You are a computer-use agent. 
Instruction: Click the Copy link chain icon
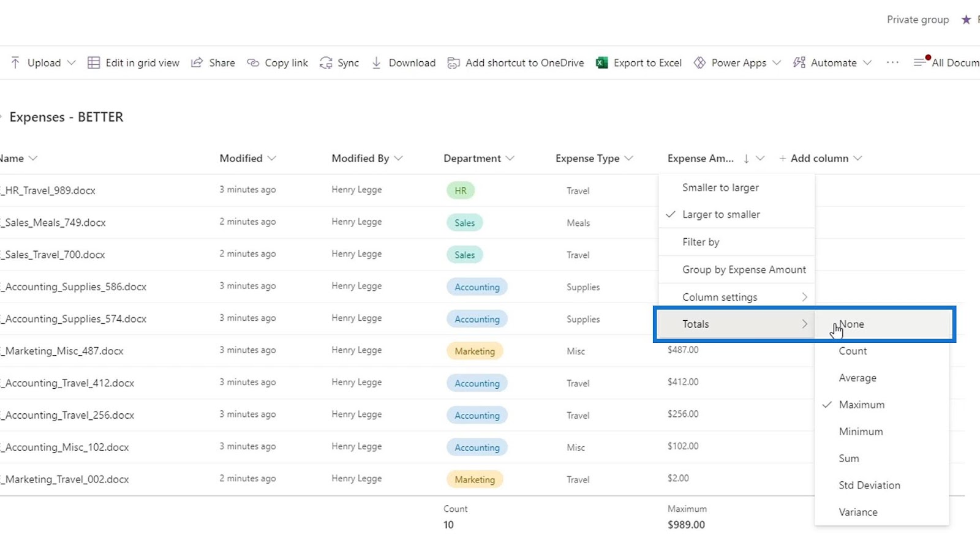coord(253,62)
